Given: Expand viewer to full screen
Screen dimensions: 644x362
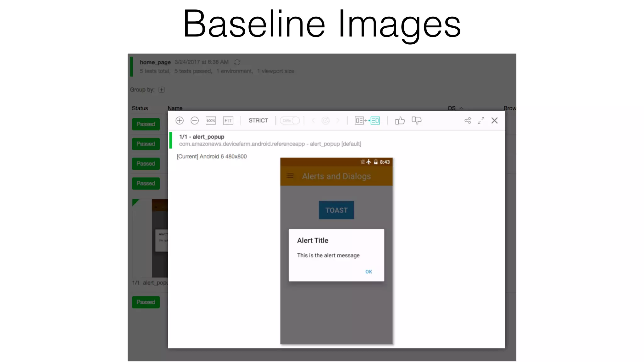Looking at the screenshot, I should (481, 121).
